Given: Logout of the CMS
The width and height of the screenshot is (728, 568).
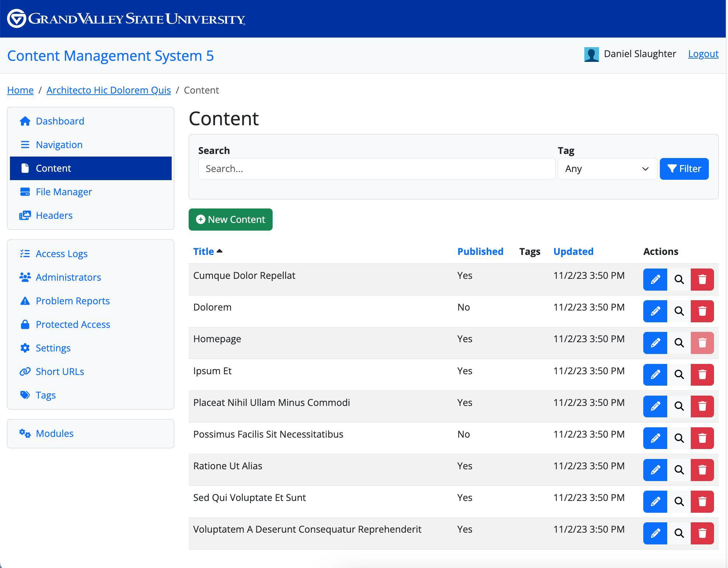Looking at the screenshot, I should click(x=703, y=54).
